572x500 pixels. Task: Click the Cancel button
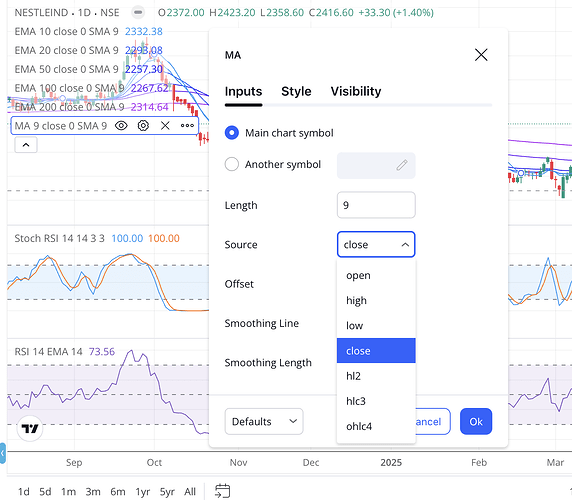(x=433, y=422)
